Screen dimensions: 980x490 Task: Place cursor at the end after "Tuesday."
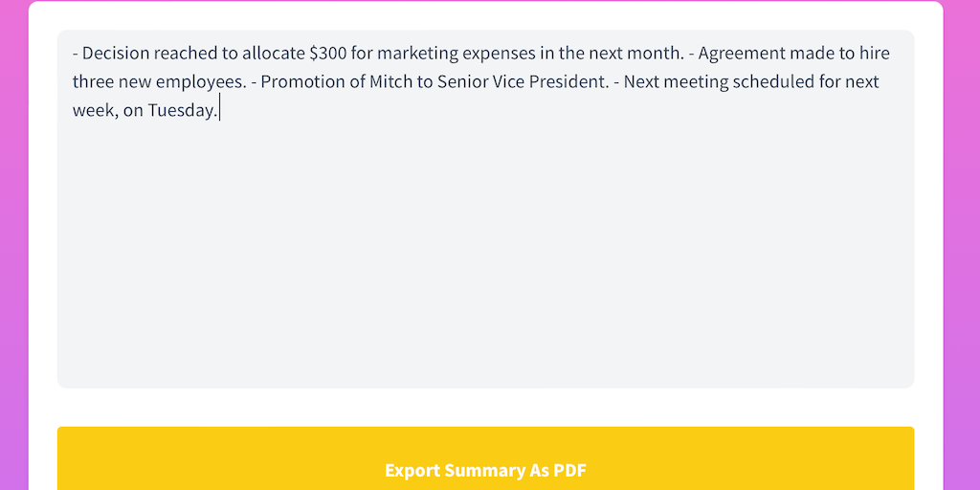[x=220, y=111]
